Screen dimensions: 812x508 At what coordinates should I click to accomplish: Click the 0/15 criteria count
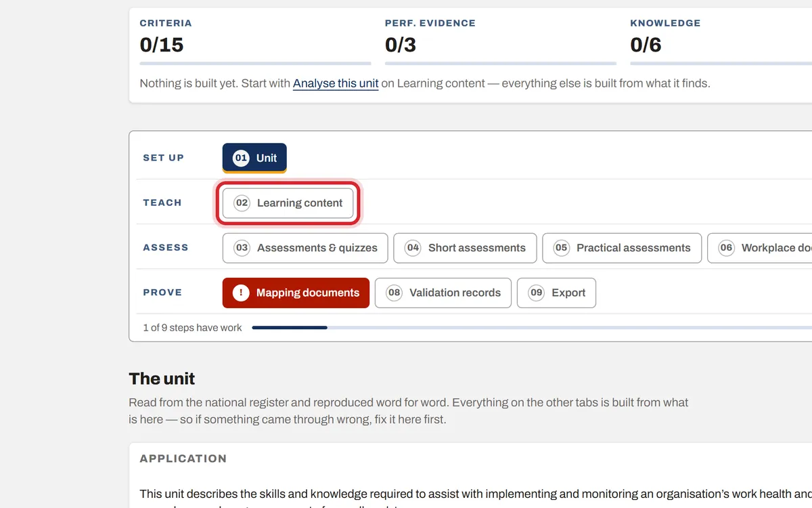162,45
